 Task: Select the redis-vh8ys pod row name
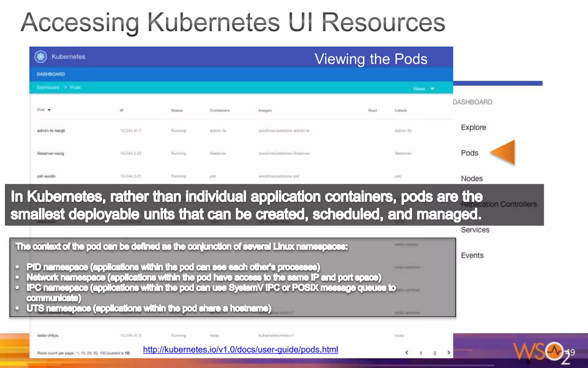[48, 336]
